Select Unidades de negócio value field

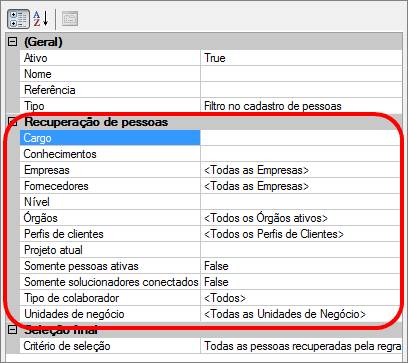(x=301, y=314)
